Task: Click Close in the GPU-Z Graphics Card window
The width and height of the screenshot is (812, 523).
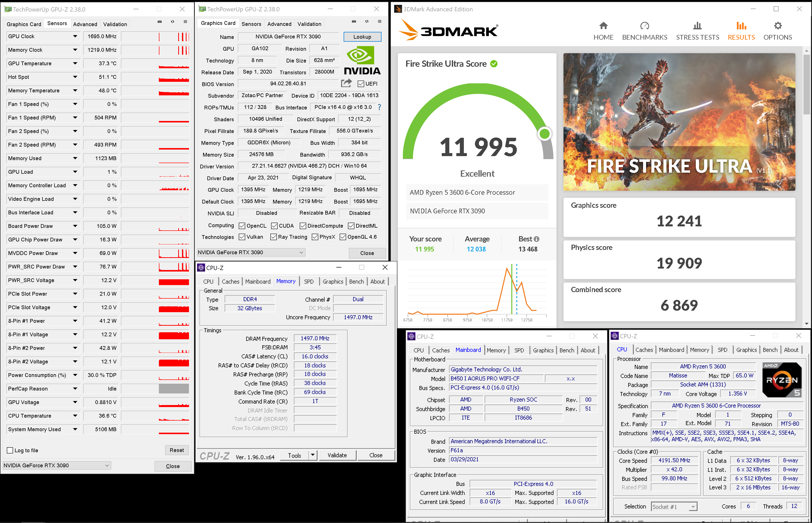Action: tap(367, 253)
